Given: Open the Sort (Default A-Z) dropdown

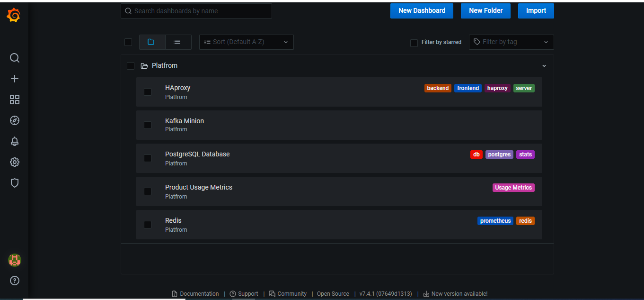Looking at the screenshot, I should point(247,42).
